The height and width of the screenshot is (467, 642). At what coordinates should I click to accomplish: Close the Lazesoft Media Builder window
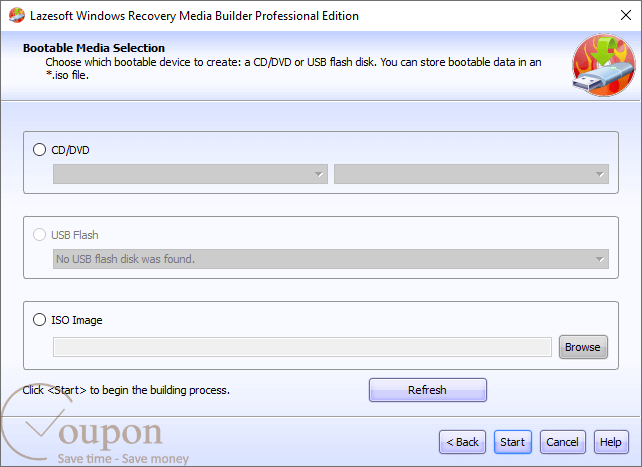tap(626, 16)
